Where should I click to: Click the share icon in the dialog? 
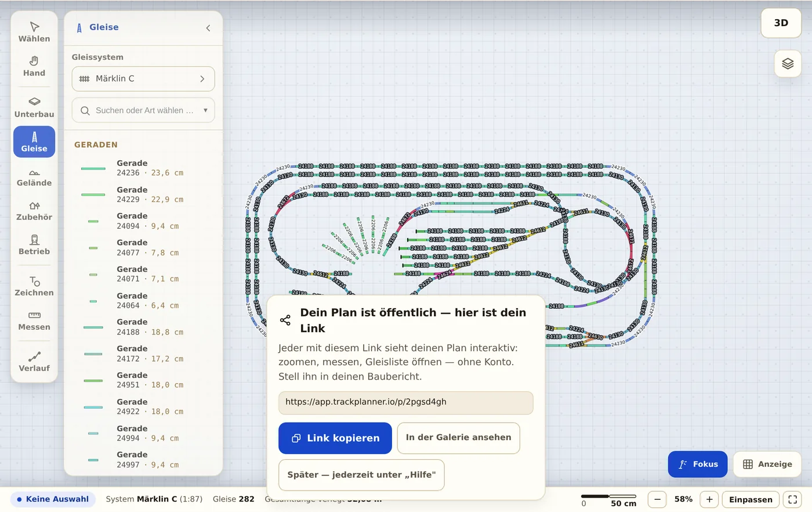[x=285, y=320]
